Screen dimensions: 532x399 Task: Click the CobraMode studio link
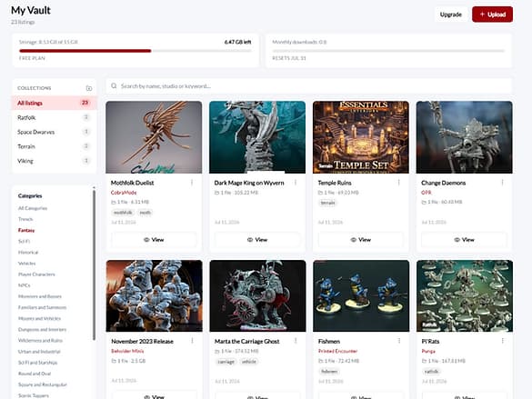[x=124, y=193]
